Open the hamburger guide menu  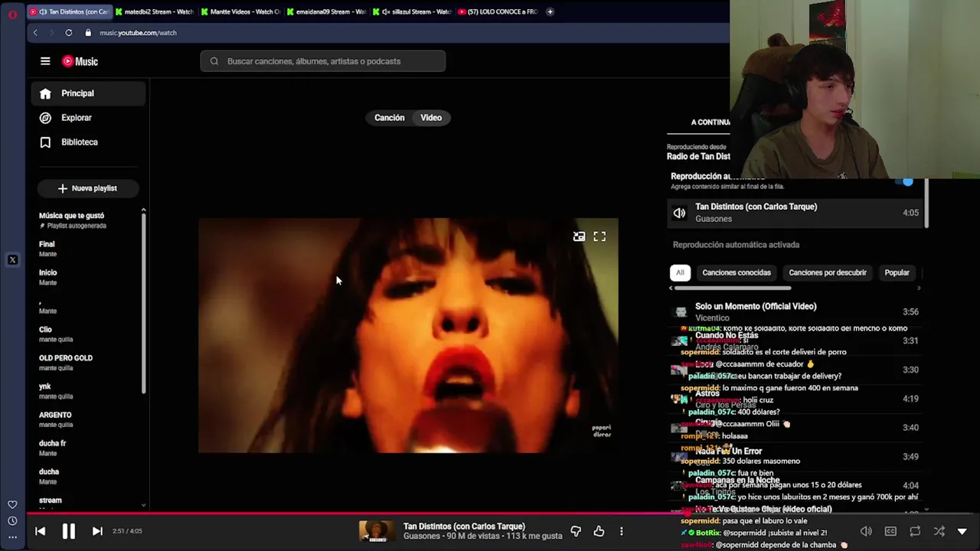(45, 61)
